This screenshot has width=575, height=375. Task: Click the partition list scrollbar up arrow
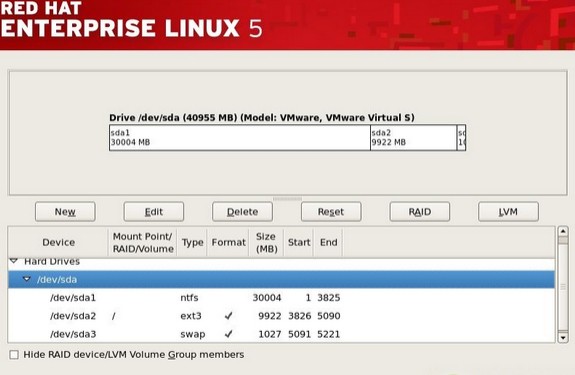click(x=563, y=231)
